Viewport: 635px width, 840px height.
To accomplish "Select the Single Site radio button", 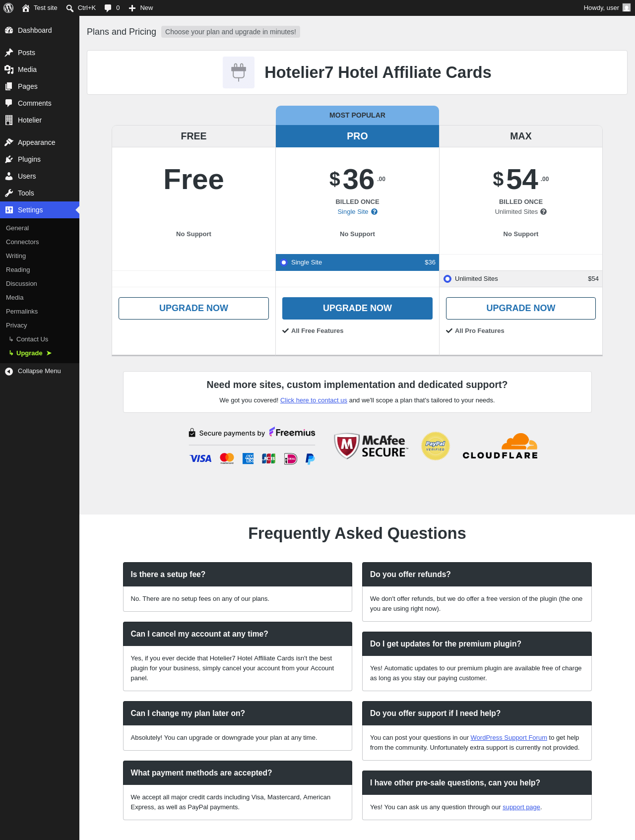I will click(x=284, y=262).
